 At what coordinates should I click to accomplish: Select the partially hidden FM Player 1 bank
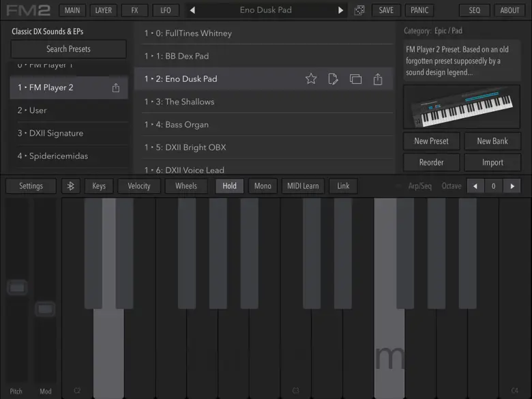pyautogui.click(x=69, y=68)
